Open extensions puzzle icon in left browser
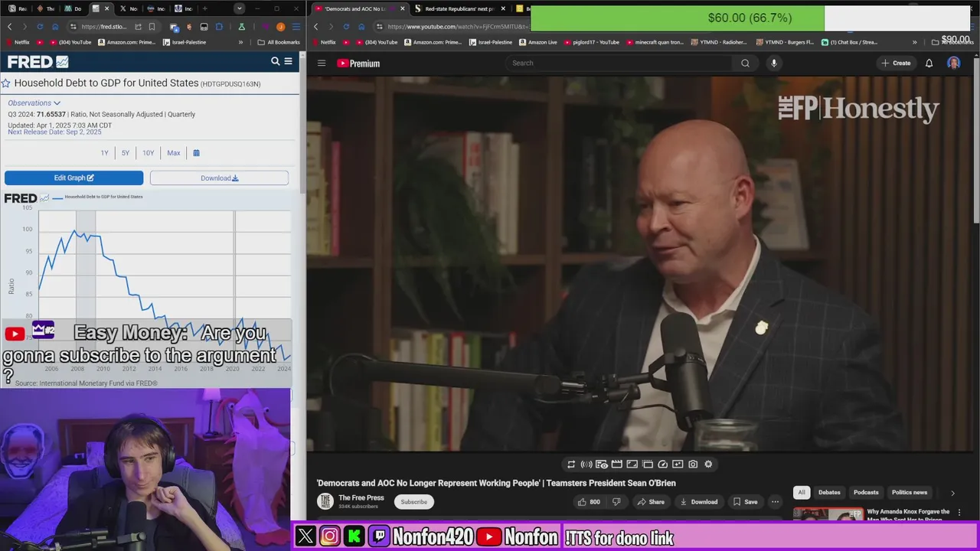This screenshot has height=551, width=980. click(219, 27)
